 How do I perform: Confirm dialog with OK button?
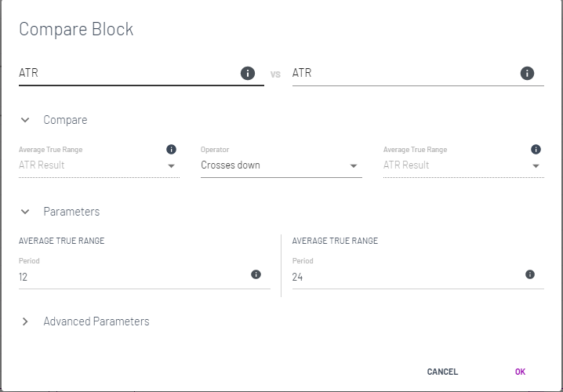pyautogui.click(x=520, y=372)
